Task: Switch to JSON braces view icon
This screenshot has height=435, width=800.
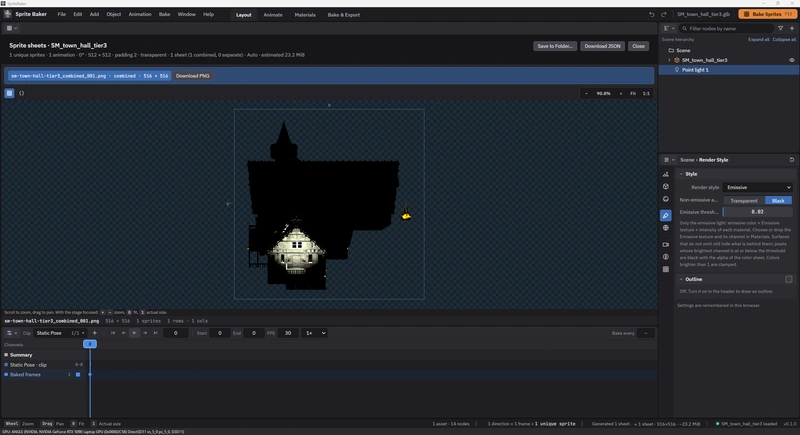Action: tap(21, 93)
